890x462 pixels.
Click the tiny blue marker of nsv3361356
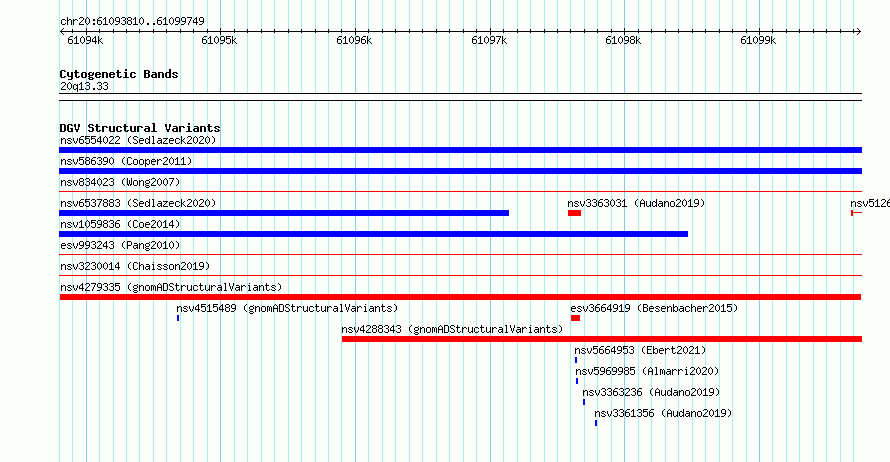[x=596, y=423]
